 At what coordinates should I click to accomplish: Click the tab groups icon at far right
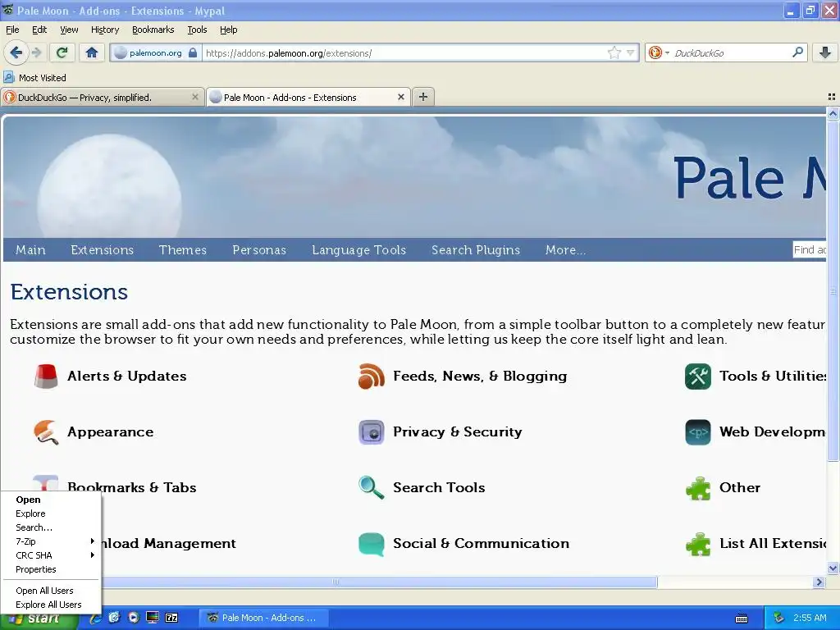coord(832,97)
